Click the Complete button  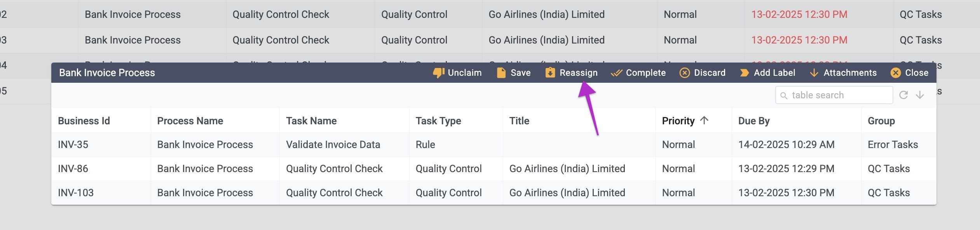639,73
